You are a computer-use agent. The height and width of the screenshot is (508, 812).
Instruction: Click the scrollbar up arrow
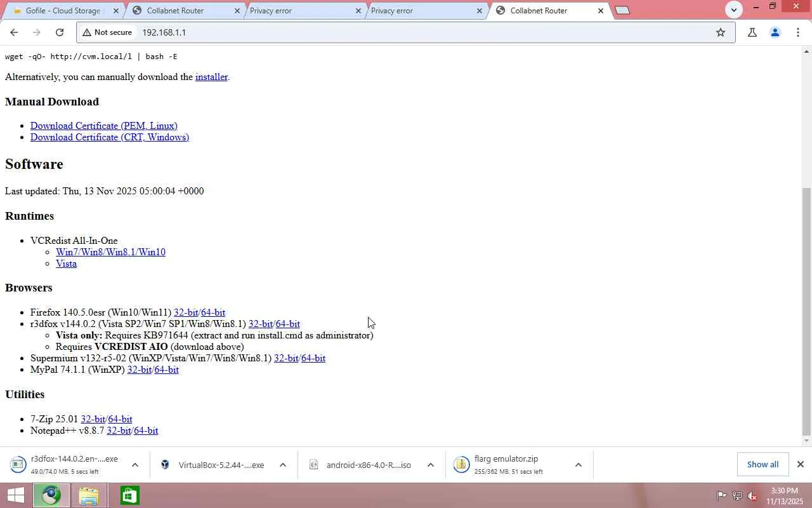[x=807, y=51]
